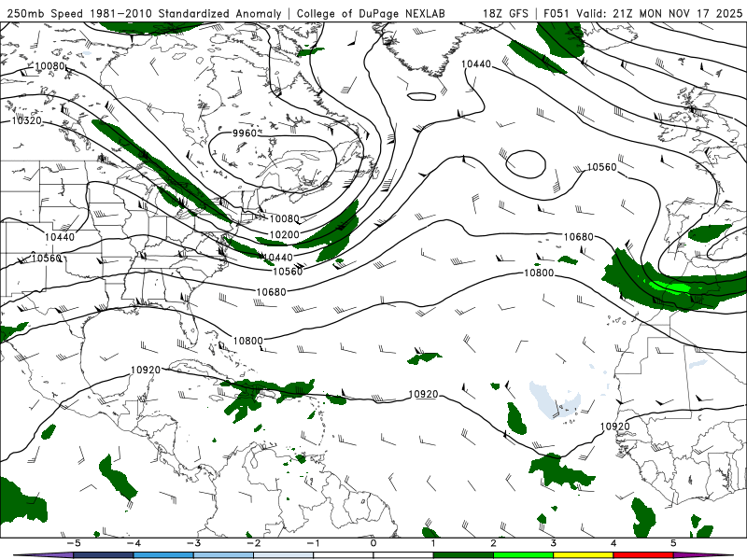Image resolution: width=747 pixels, height=560 pixels.
Task: Click the large closed circular contour in the North Atlantic
Action: point(526,164)
